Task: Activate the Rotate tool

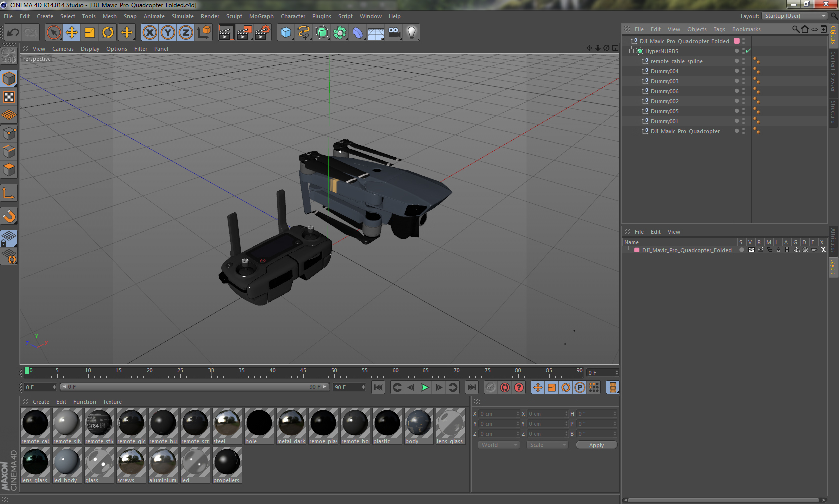Action: coord(108,33)
